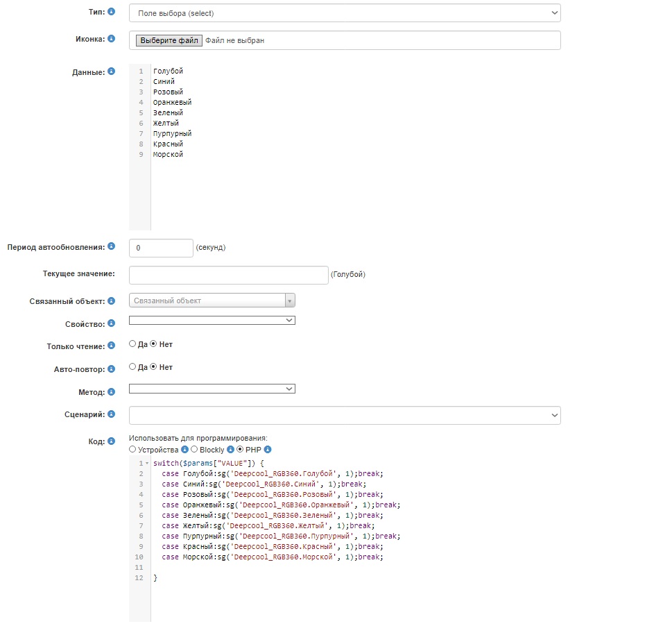
Task: Open the Сценарий dropdown
Action: [345, 415]
